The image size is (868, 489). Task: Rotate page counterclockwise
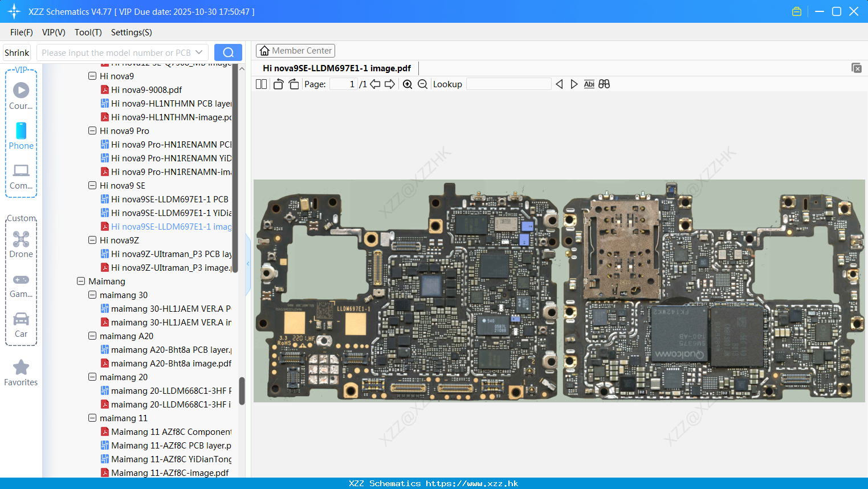(278, 84)
